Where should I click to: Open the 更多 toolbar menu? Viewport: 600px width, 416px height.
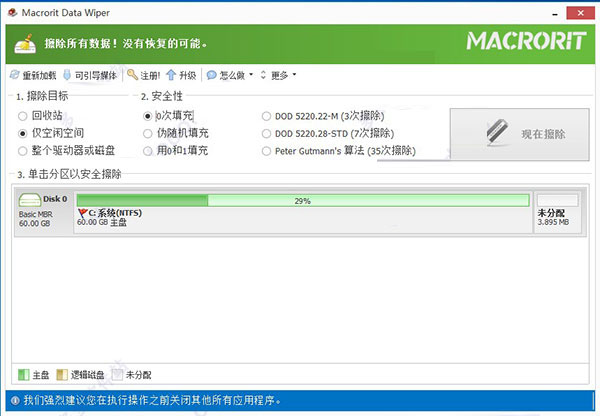[x=280, y=75]
